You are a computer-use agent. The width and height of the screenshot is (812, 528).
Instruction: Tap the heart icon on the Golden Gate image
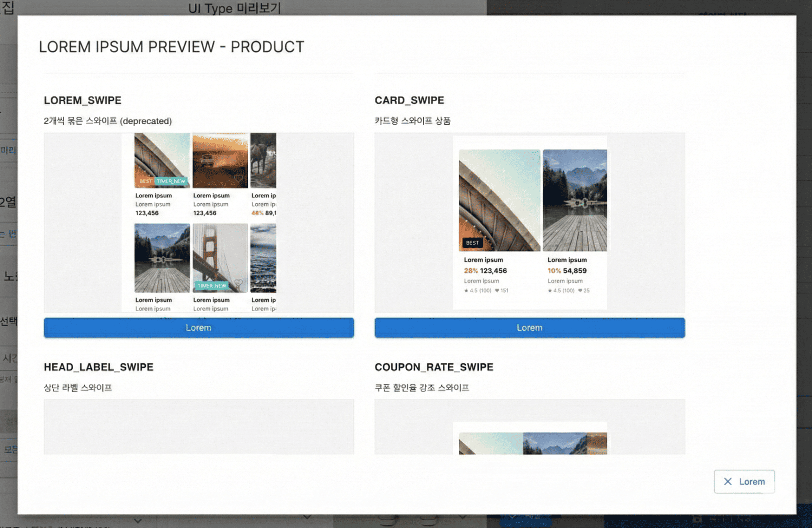click(x=238, y=283)
